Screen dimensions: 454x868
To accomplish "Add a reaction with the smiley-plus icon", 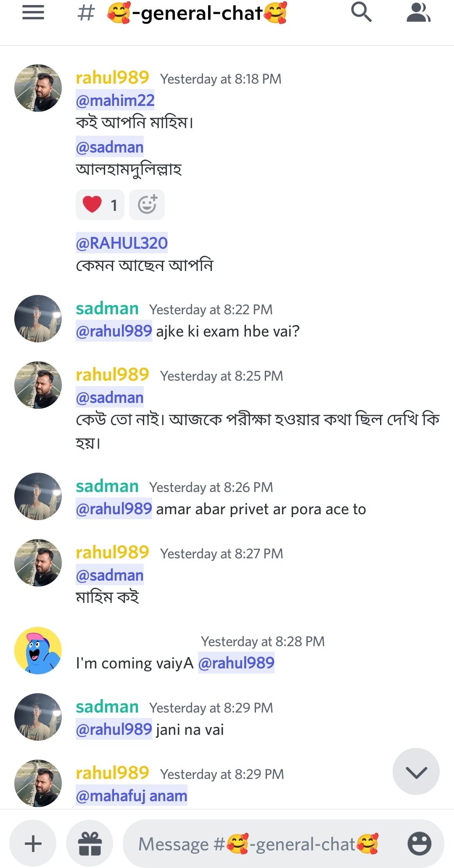I will pyautogui.click(x=147, y=205).
